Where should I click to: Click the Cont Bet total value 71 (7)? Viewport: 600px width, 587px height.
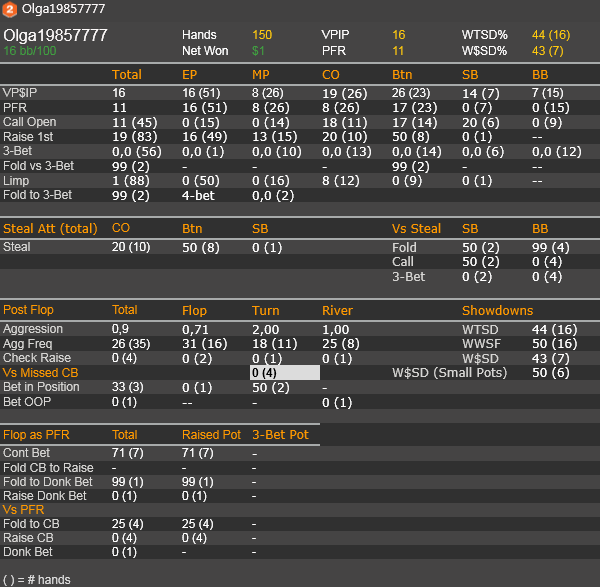(x=127, y=453)
